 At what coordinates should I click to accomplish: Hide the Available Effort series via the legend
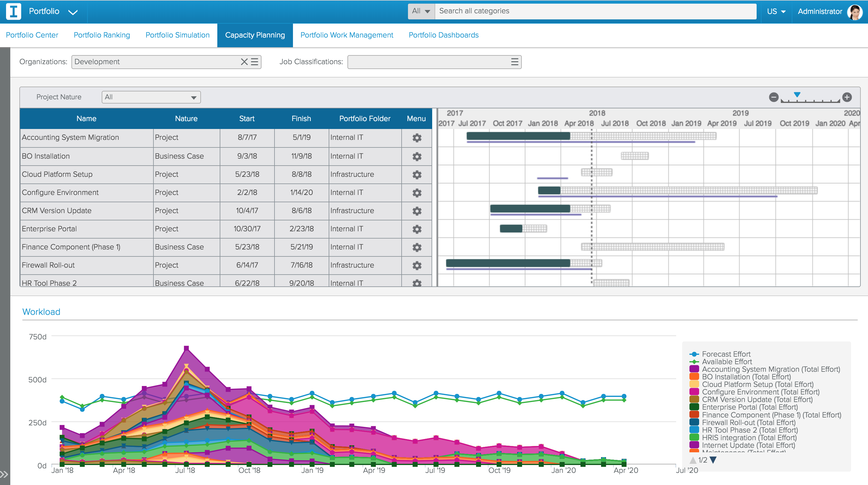pos(727,362)
